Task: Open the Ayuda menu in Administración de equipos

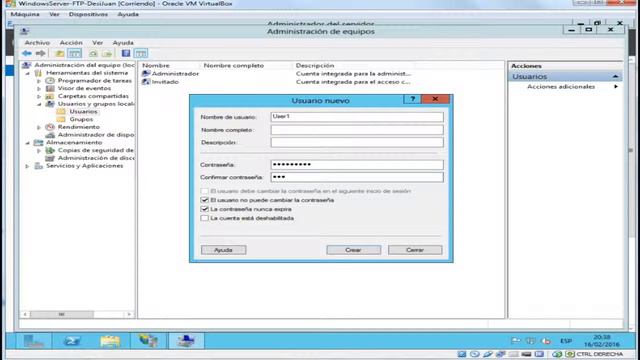Action: [x=123, y=42]
